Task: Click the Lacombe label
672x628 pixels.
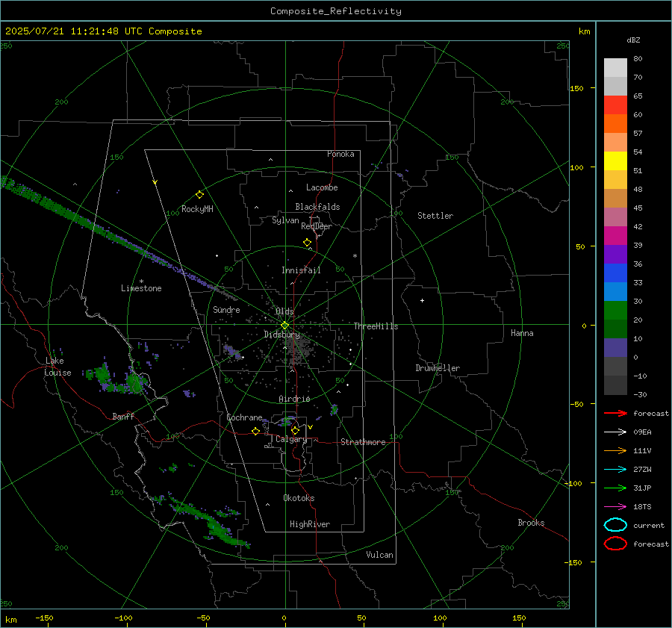Action: [x=322, y=187]
